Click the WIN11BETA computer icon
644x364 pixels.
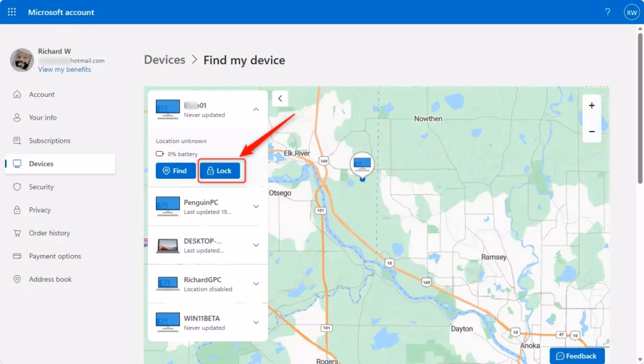[x=167, y=322]
